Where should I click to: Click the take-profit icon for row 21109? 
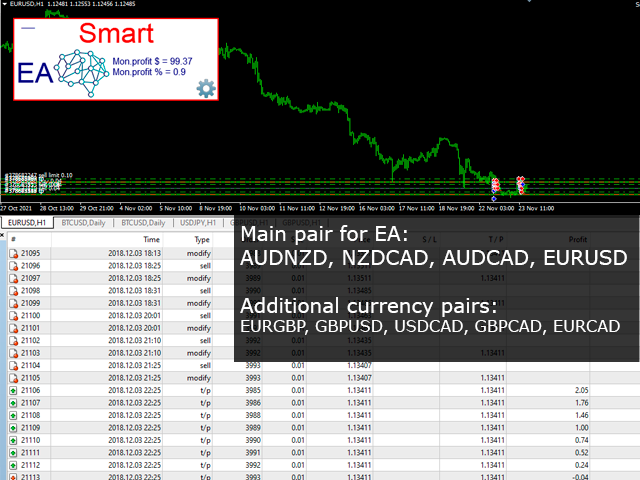tap(13, 428)
